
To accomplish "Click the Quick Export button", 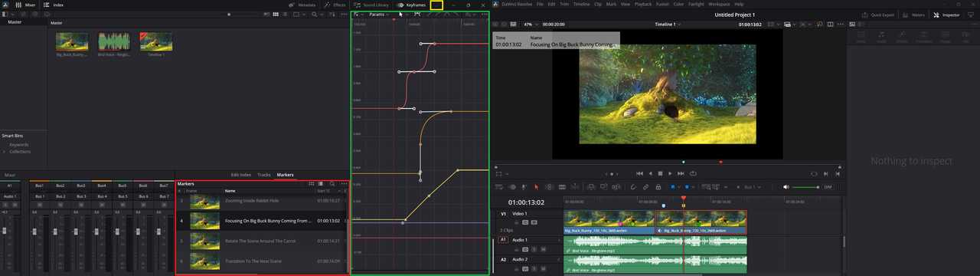I will coord(878,15).
